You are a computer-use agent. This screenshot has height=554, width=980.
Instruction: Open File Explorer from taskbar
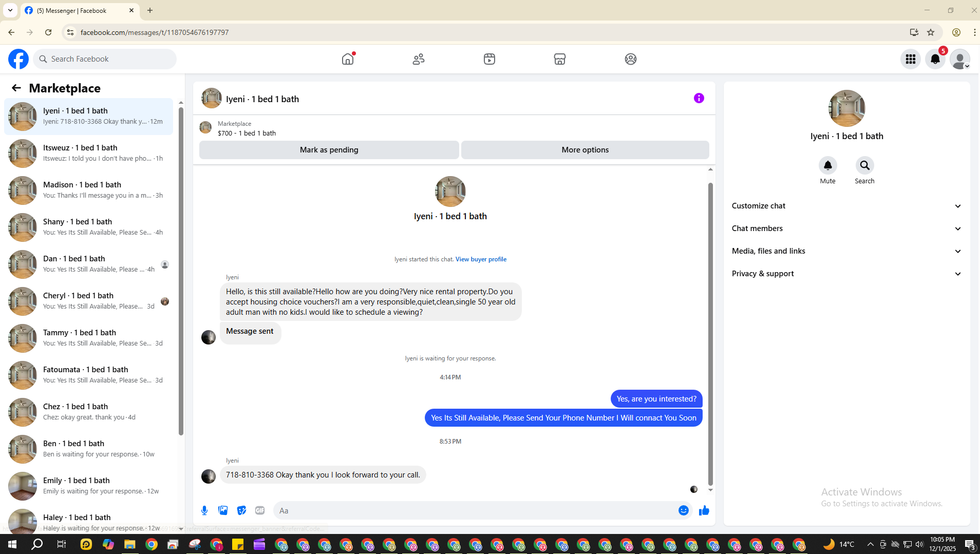(x=129, y=544)
